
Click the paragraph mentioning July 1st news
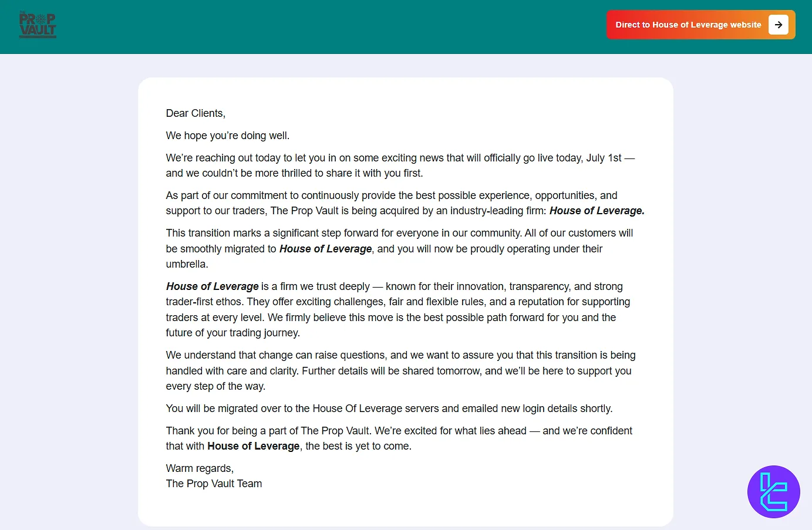[x=399, y=166]
